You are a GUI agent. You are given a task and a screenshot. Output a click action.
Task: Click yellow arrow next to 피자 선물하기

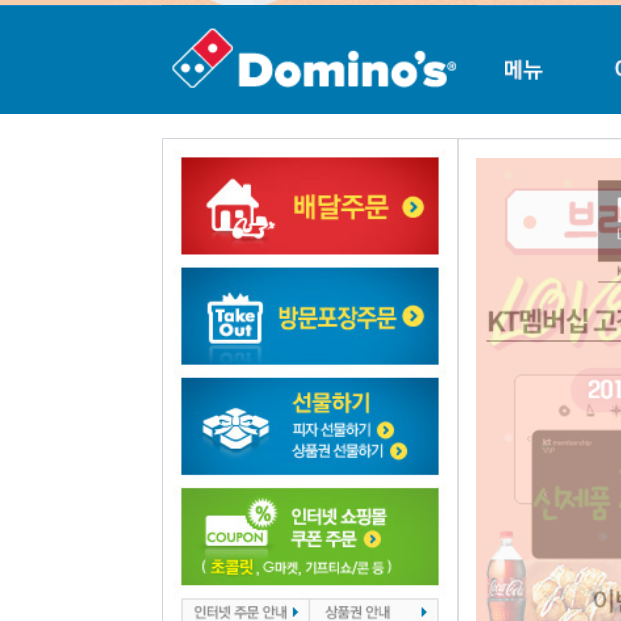click(x=385, y=430)
